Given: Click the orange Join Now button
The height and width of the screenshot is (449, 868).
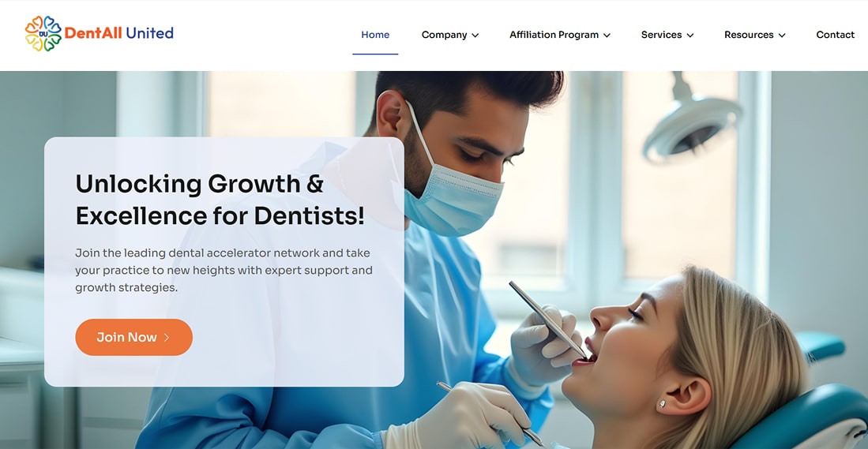Looking at the screenshot, I should pyautogui.click(x=134, y=337).
